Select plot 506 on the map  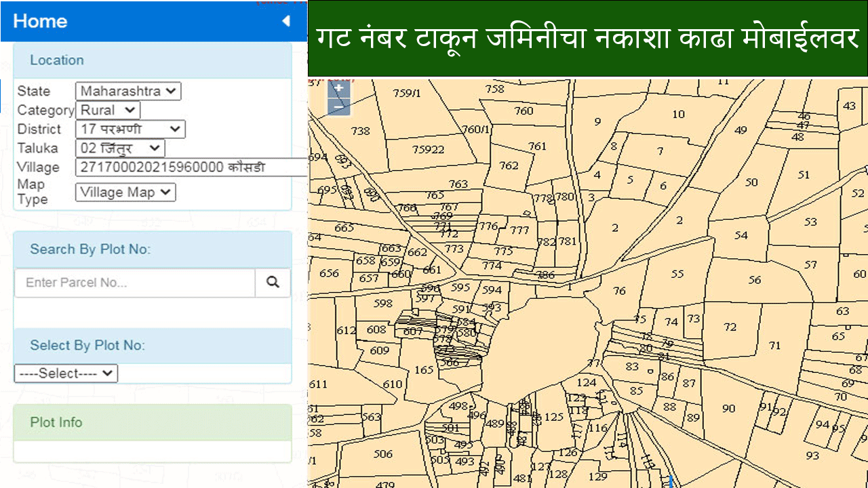pyautogui.click(x=383, y=454)
